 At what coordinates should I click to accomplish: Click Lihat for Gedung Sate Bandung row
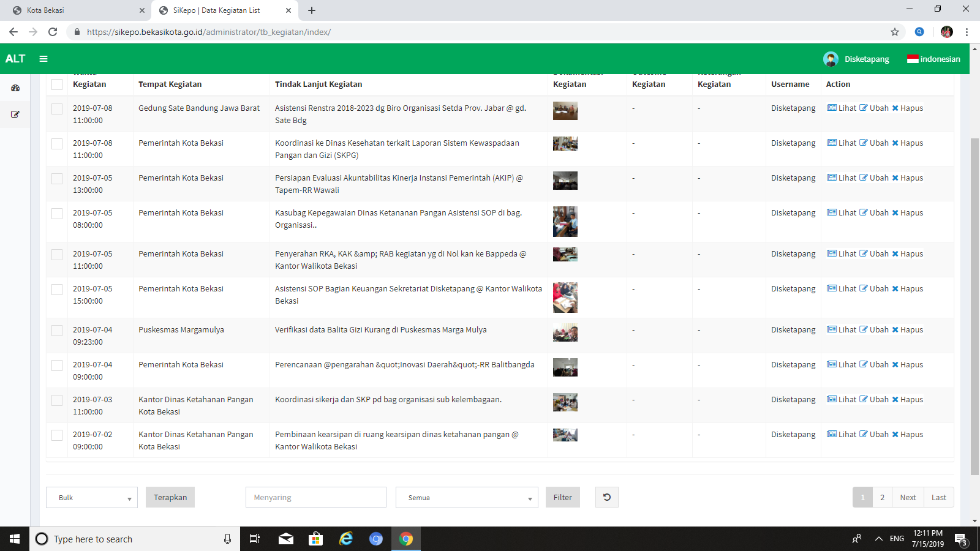click(842, 108)
